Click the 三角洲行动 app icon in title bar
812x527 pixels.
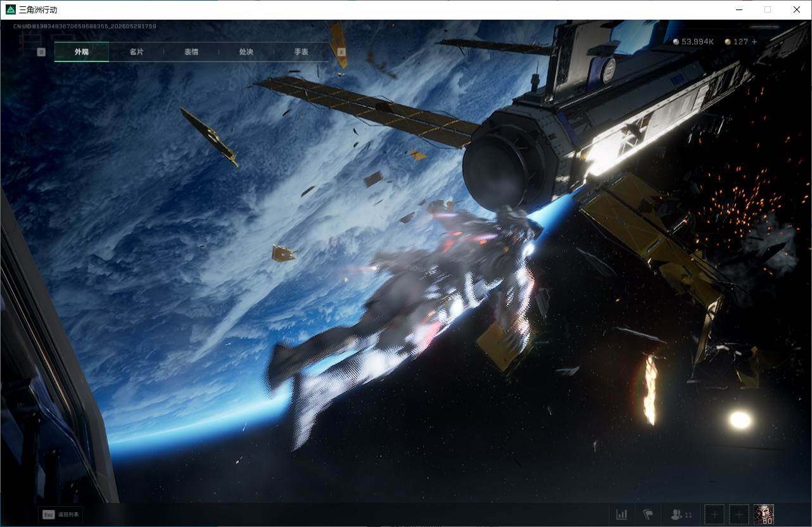click(10, 10)
